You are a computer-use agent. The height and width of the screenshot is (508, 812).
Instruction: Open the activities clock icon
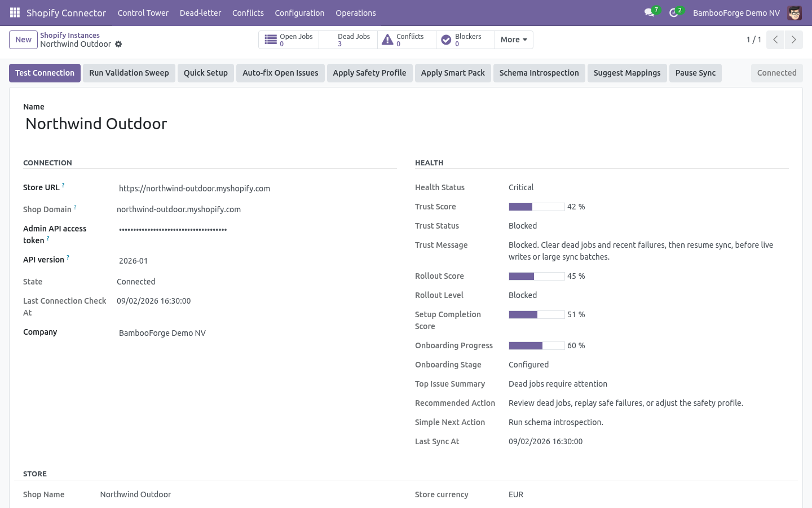coord(674,12)
